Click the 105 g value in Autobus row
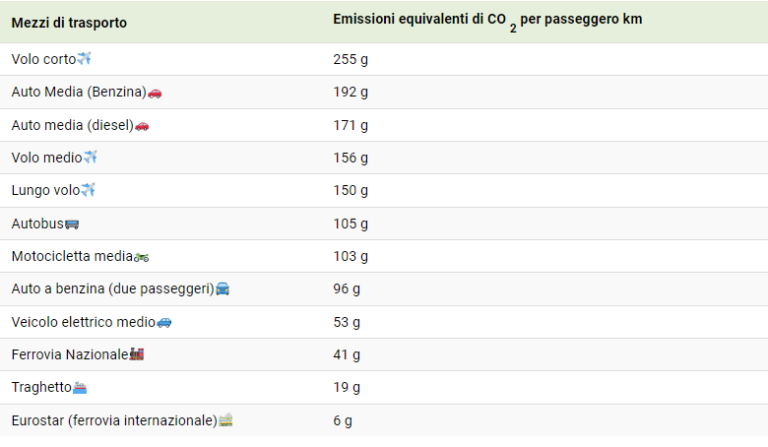 pos(351,224)
